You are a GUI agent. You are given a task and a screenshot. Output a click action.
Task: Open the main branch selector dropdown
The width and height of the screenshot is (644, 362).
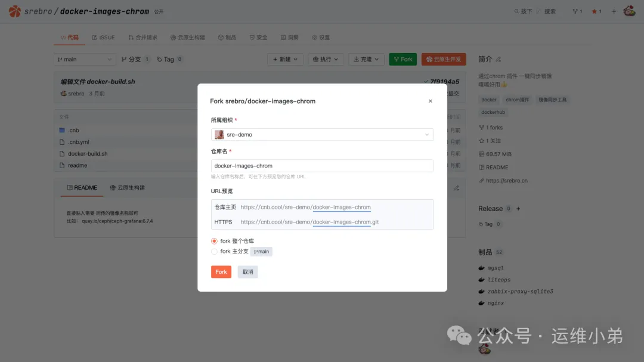pos(85,59)
